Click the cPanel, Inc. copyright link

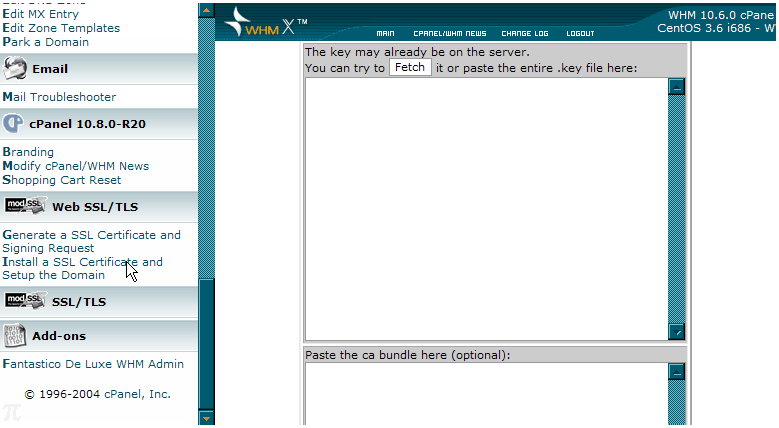click(137, 394)
